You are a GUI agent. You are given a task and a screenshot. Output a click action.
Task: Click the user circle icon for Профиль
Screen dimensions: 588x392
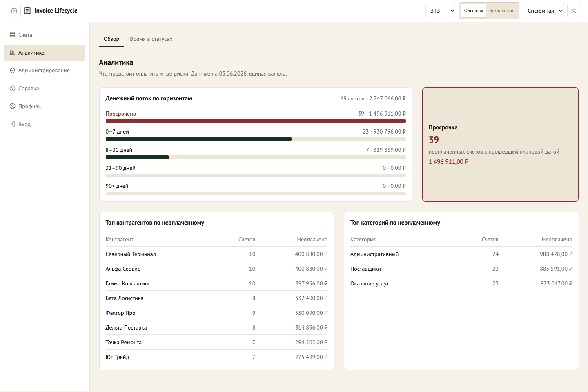12,106
